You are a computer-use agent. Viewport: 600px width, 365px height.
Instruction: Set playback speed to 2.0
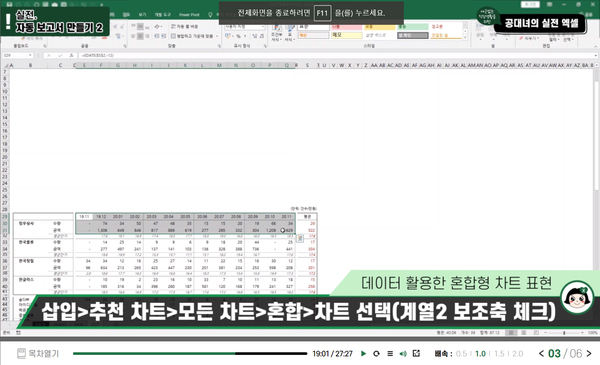pyautogui.click(x=517, y=354)
